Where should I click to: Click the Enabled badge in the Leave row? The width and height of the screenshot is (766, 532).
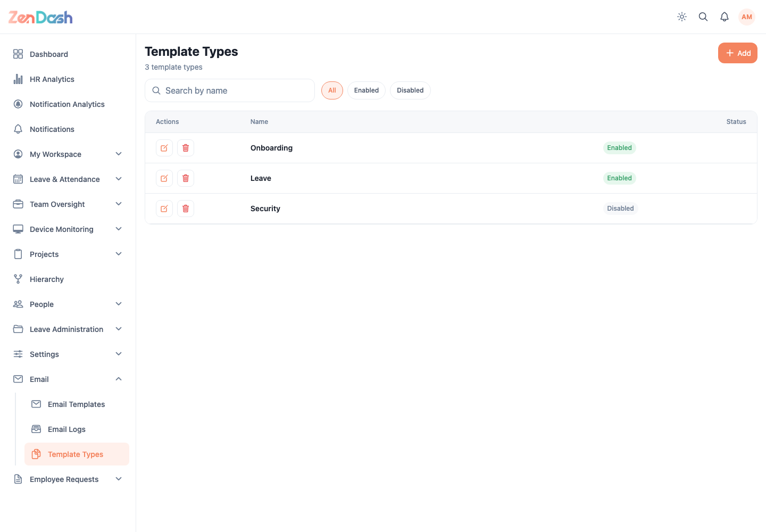coord(620,178)
